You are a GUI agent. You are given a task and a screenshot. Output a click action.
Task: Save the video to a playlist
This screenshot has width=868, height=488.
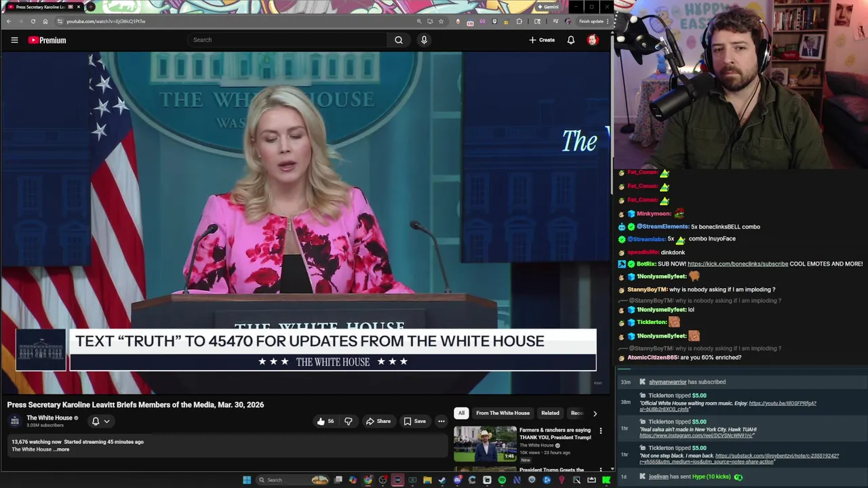(x=414, y=421)
